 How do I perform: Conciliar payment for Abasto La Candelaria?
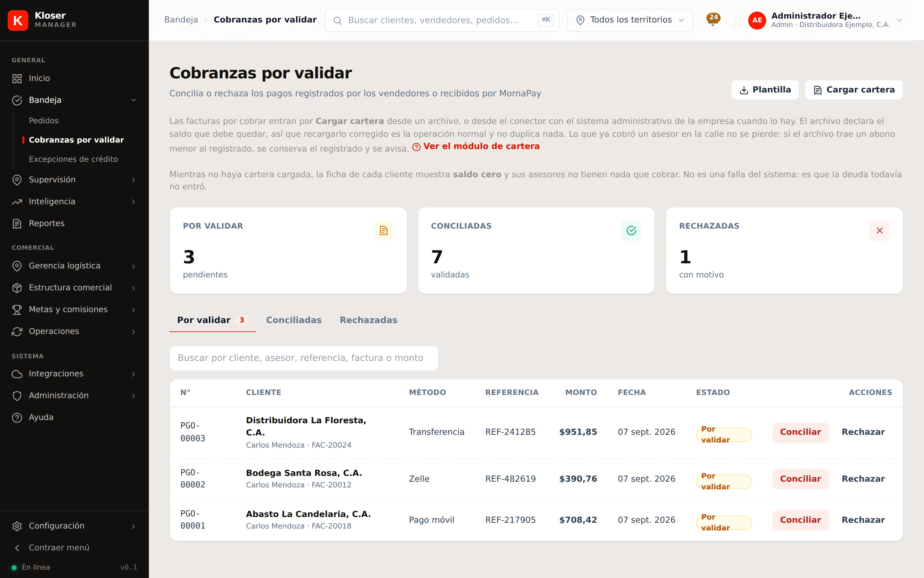(x=800, y=520)
